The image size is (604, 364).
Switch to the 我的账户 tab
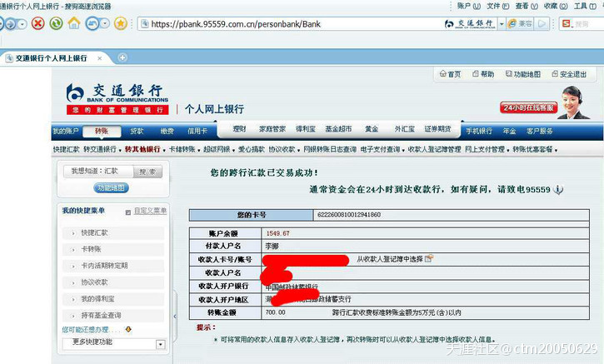click(66, 131)
